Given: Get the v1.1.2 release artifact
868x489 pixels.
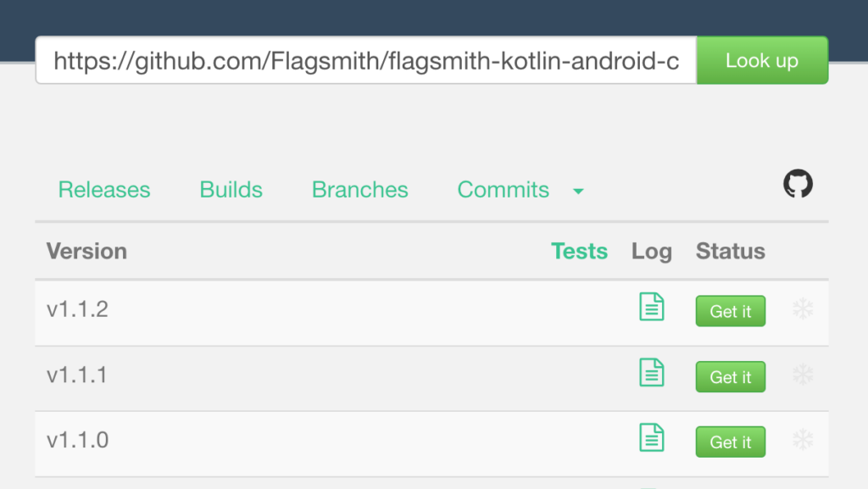Looking at the screenshot, I should (x=730, y=311).
